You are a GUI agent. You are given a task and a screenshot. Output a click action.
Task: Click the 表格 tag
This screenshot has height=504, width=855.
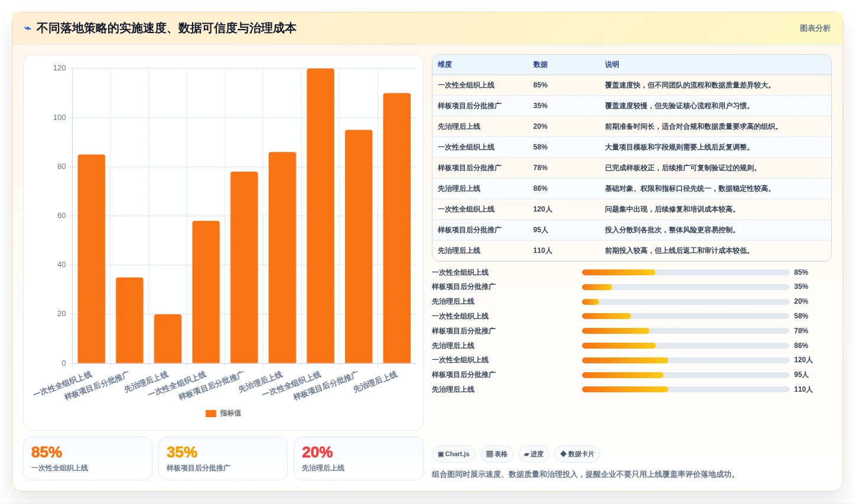[x=497, y=454]
